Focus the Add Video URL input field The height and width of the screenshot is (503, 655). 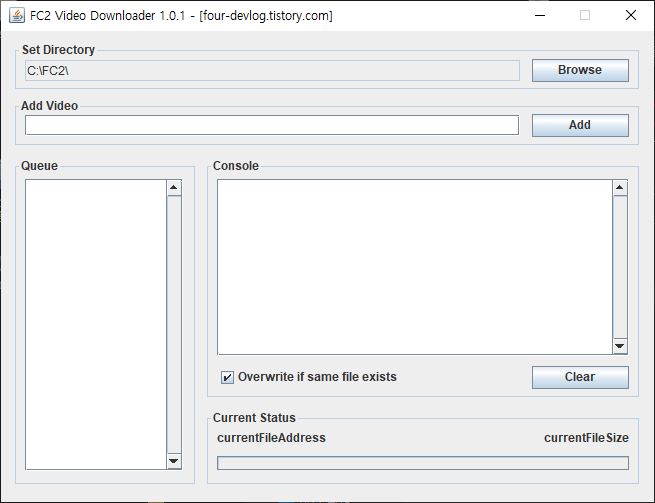(x=272, y=125)
